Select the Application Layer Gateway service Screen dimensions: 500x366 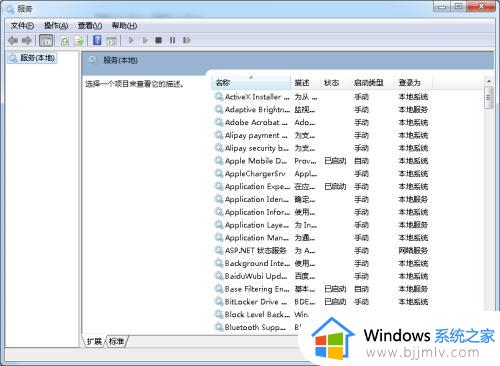pyautogui.click(x=322, y=225)
